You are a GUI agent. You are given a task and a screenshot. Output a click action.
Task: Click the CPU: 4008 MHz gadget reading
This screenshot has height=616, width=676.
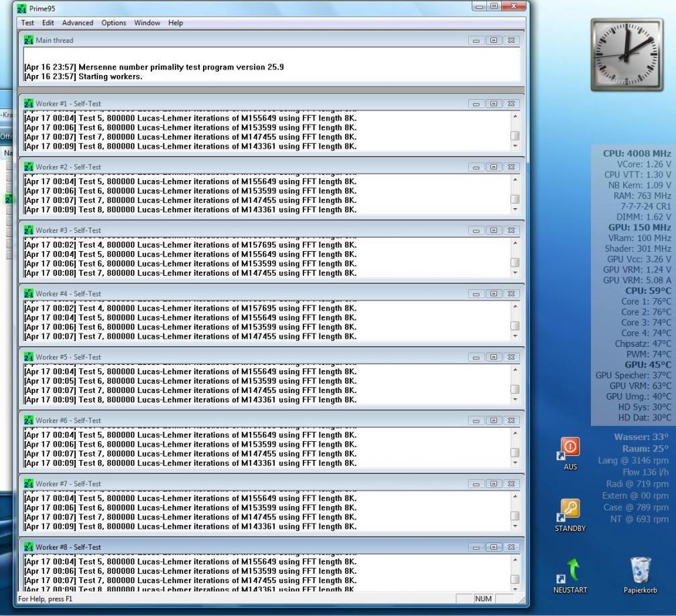(x=636, y=153)
